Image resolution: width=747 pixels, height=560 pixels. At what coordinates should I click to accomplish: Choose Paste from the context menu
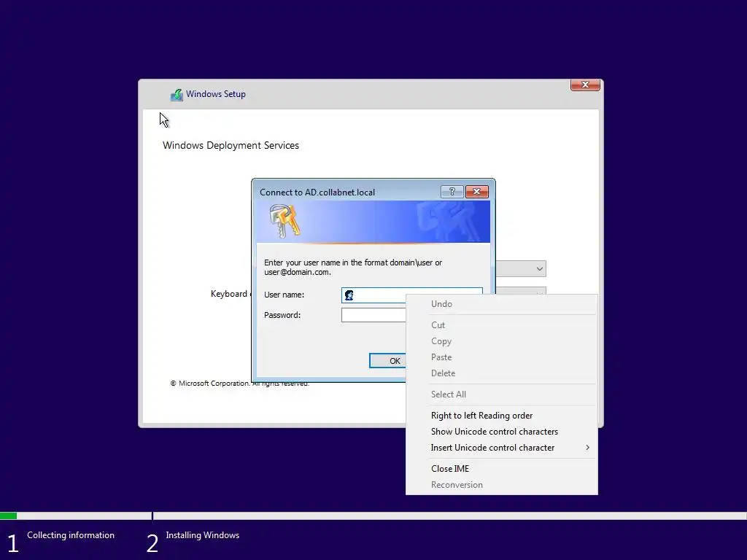(501, 357)
